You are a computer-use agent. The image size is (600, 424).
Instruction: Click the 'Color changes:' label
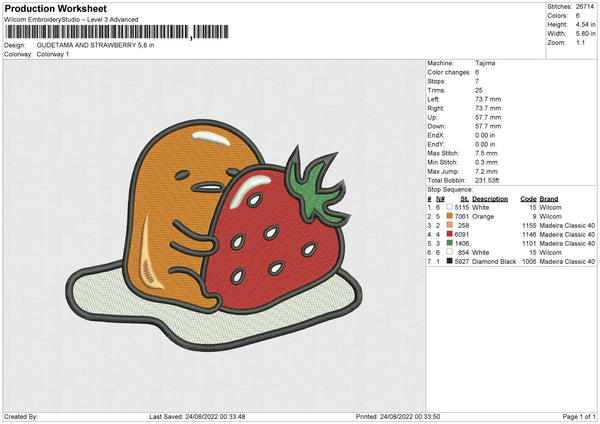449,72
